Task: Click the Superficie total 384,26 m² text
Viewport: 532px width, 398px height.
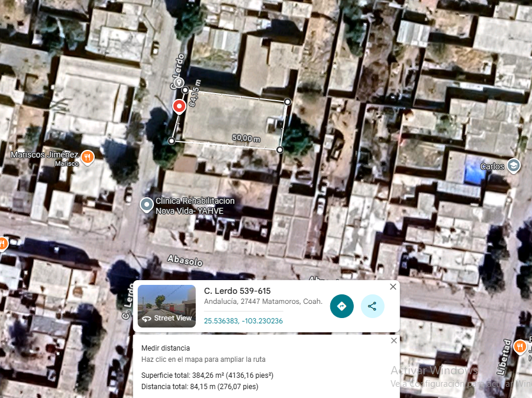Action: (x=207, y=375)
